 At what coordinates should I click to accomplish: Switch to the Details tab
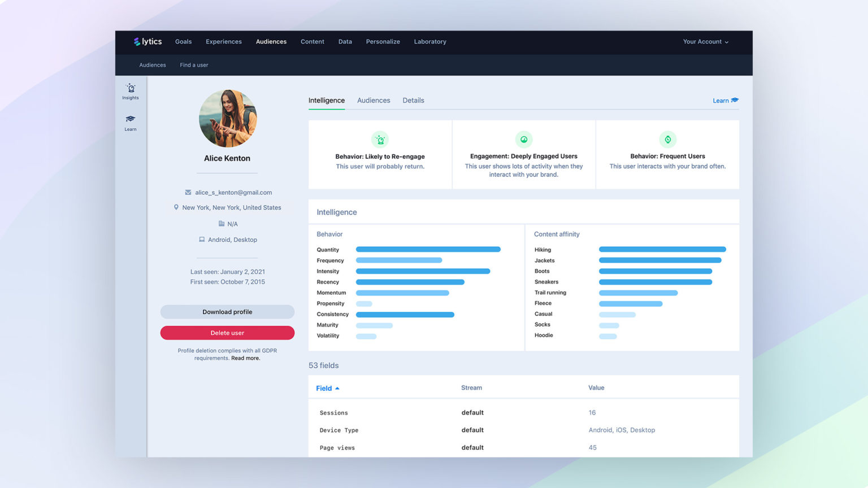click(x=413, y=100)
